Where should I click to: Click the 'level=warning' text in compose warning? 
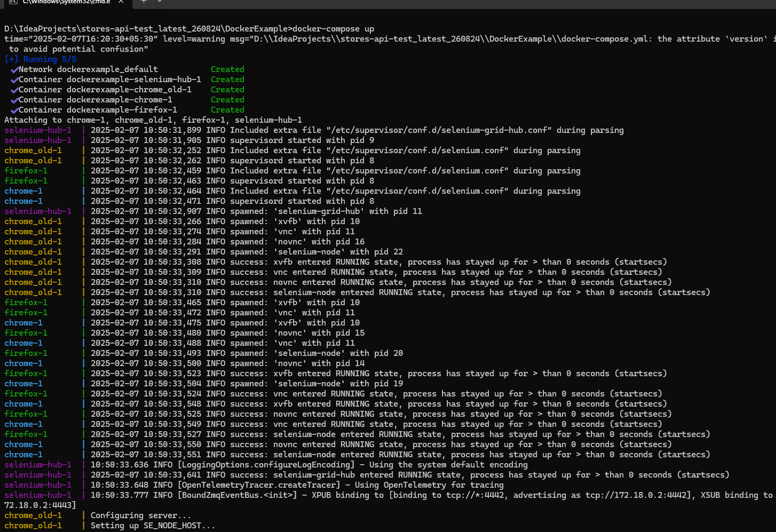pos(194,39)
